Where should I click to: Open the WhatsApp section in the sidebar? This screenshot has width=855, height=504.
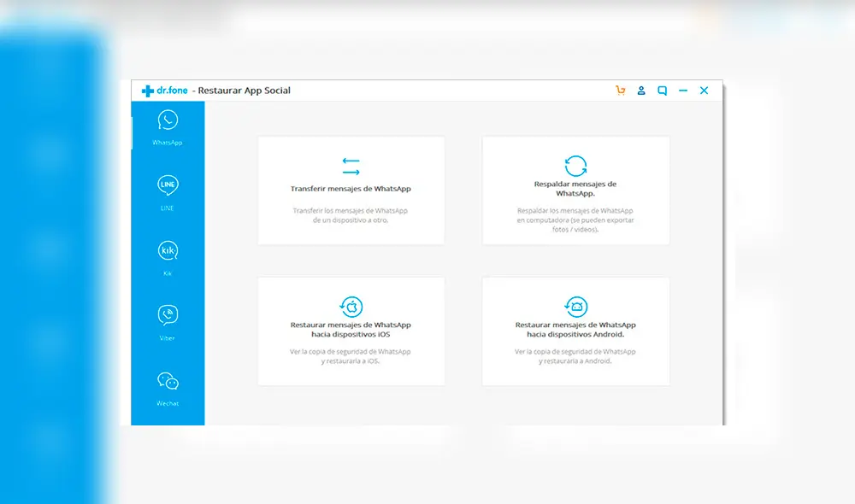(168, 120)
